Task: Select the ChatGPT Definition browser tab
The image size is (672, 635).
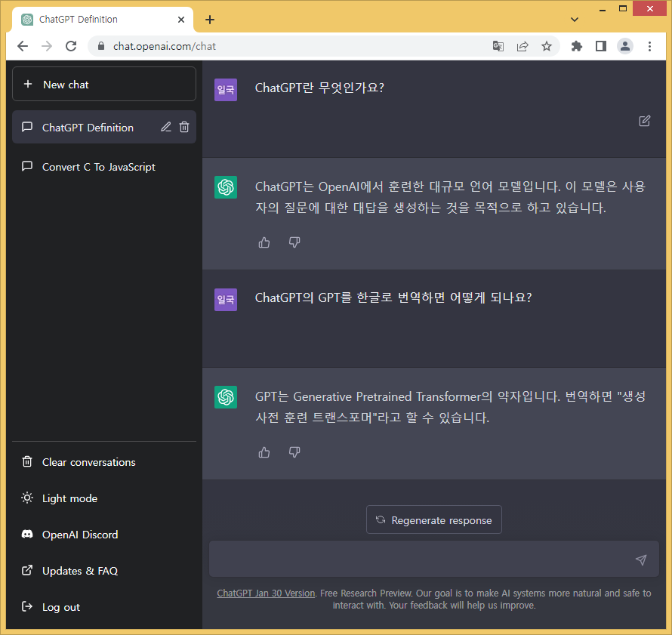Action: (103, 20)
